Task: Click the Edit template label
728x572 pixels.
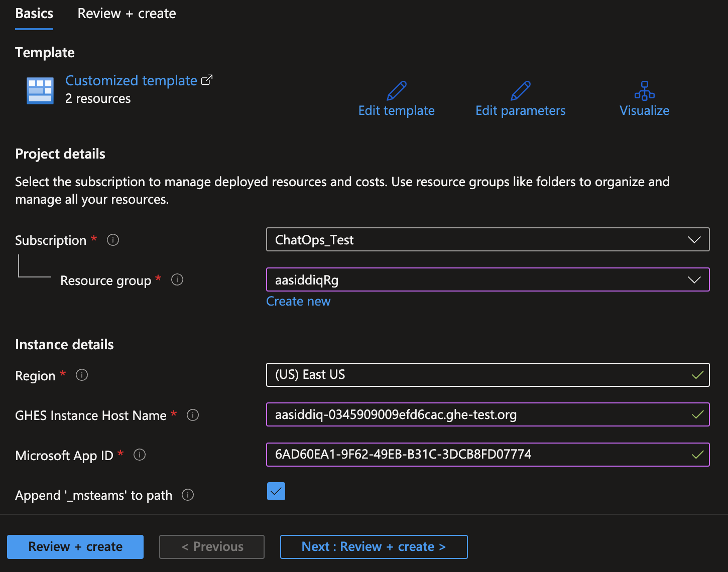Action: [x=397, y=110]
